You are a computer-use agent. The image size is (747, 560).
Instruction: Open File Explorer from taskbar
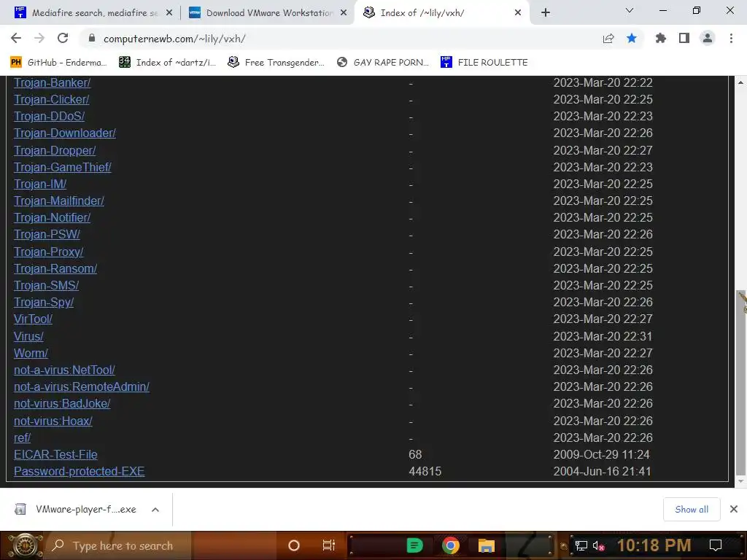487,545
